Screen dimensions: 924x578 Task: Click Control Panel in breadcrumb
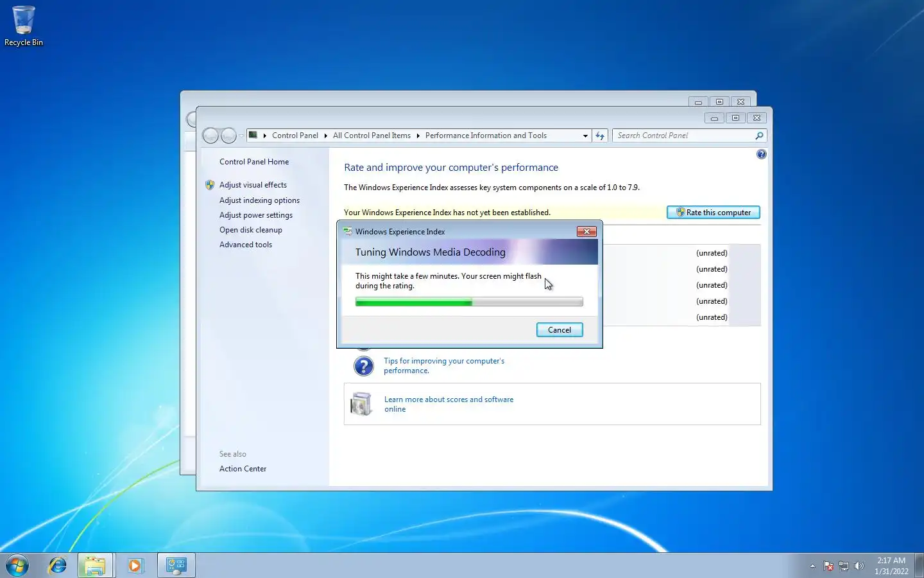click(x=295, y=136)
